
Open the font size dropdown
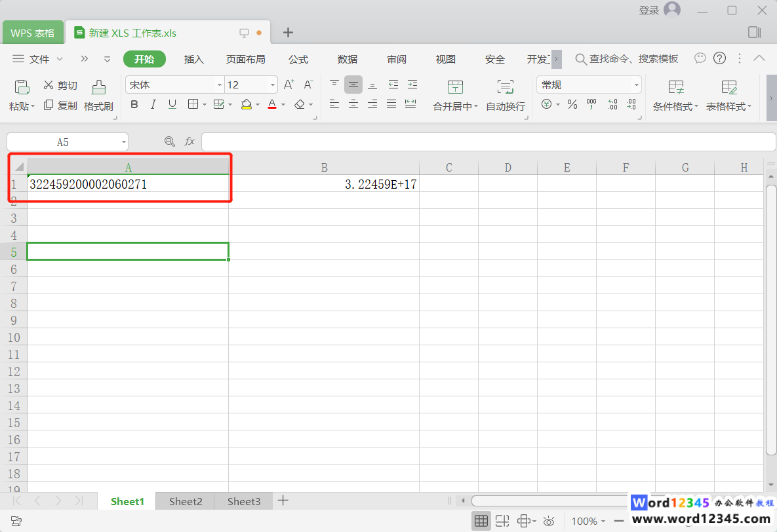[273, 85]
